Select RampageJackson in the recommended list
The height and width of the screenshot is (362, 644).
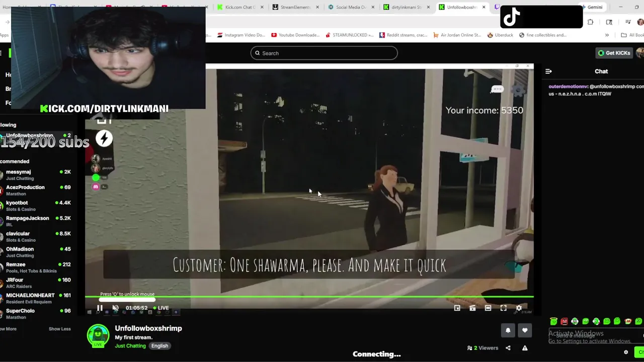click(36, 221)
